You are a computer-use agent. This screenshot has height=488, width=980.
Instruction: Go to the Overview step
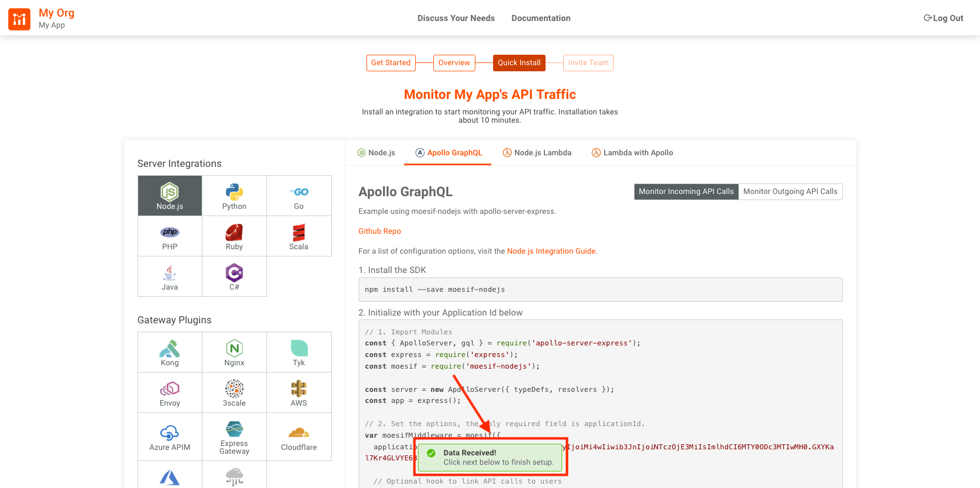click(x=454, y=63)
